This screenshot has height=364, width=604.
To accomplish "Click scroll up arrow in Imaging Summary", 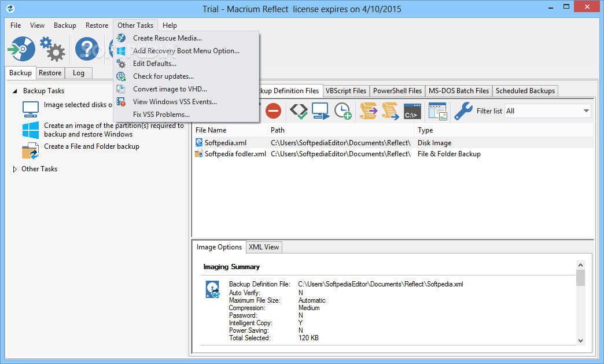I will (580, 265).
